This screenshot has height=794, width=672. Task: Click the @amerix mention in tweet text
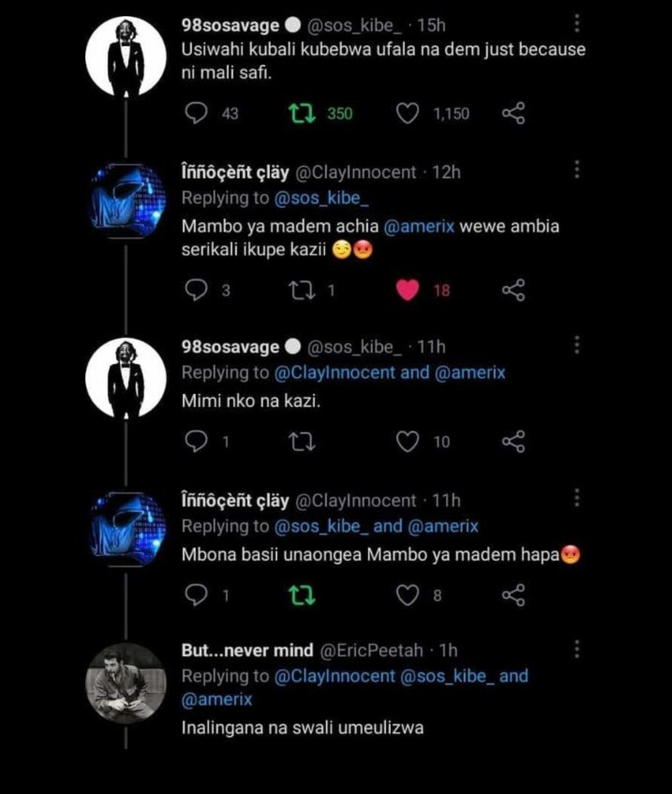coord(419,226)
